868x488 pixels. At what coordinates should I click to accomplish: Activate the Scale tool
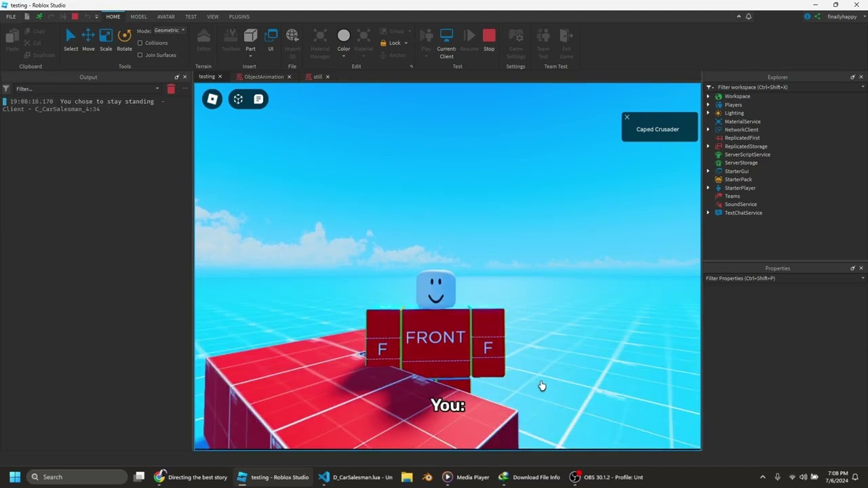tap(106, 40)
